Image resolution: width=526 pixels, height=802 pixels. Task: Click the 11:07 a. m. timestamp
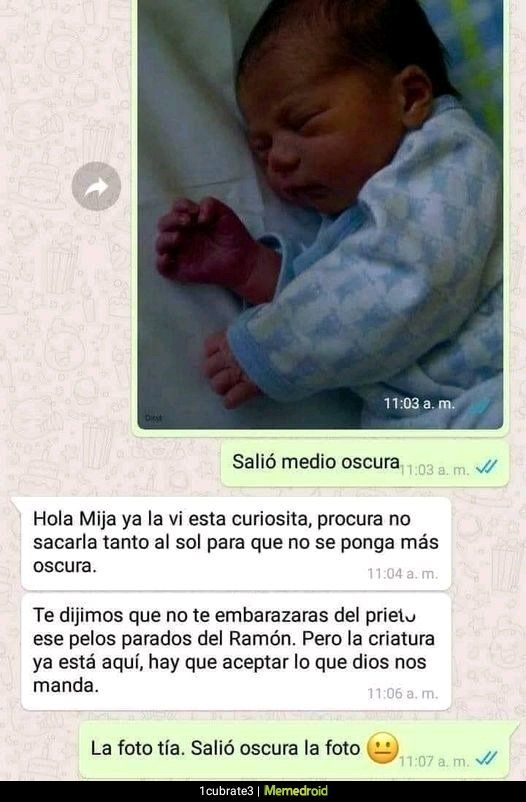(x=434, y=761)
